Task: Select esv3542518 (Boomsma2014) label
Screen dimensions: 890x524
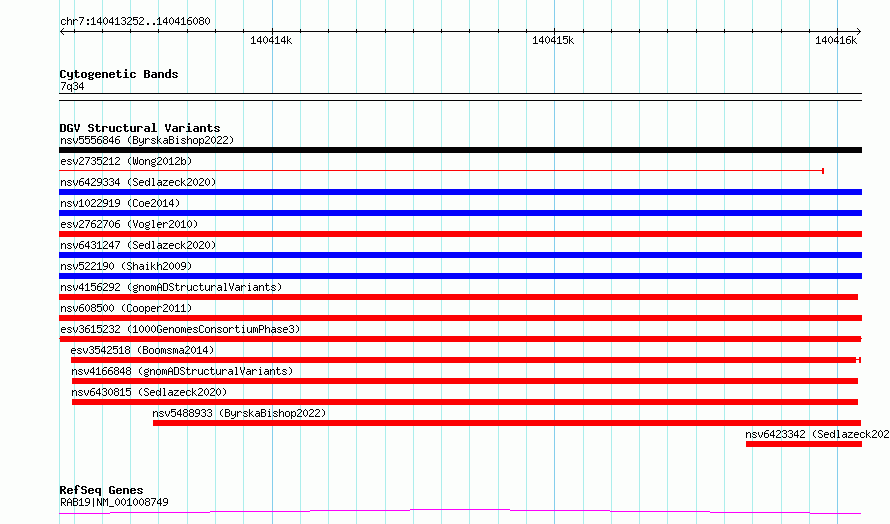Action: [142, 350]
